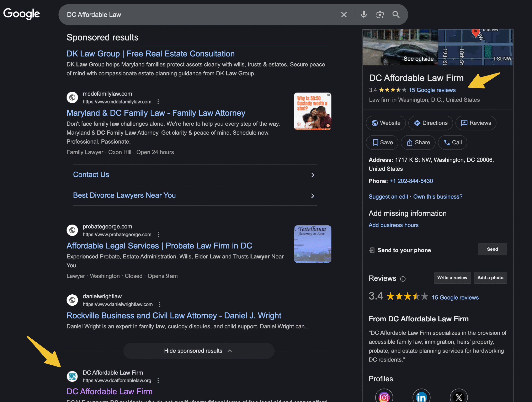Open three-dot menu for probategeorge.com result
532x402 pixels.
[x=158, y=234]
